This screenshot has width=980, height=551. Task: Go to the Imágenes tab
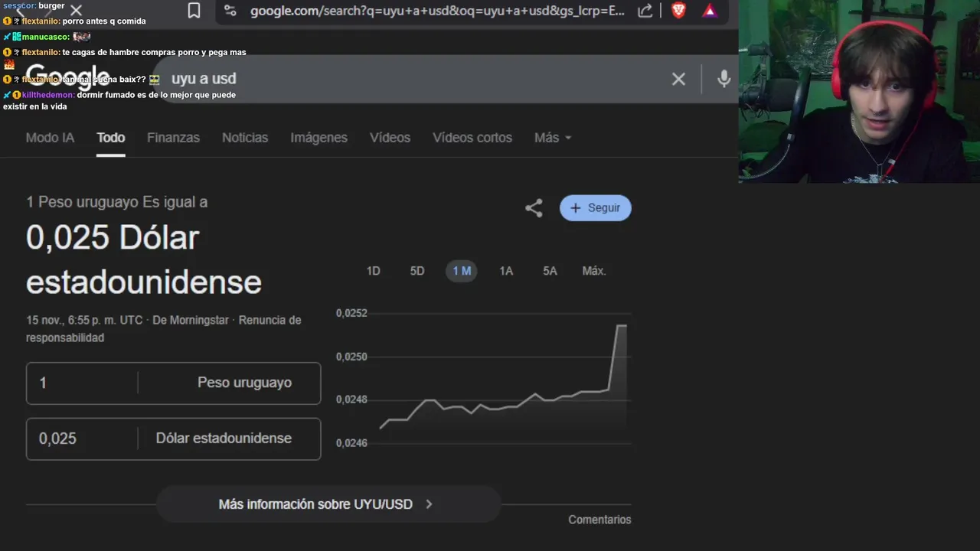click(318, 138)
